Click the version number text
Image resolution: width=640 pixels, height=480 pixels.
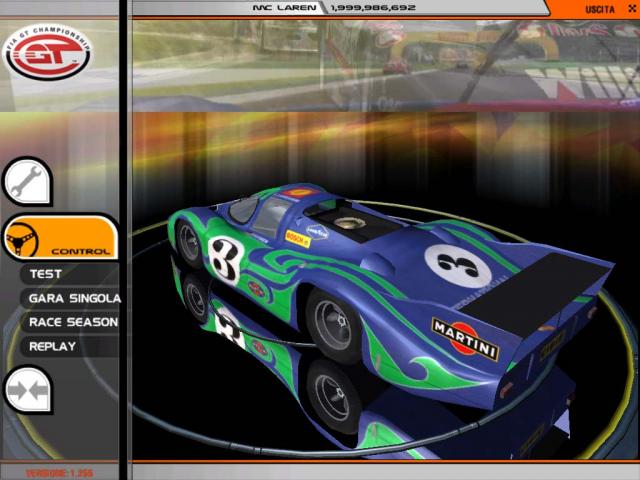(60, 473)
